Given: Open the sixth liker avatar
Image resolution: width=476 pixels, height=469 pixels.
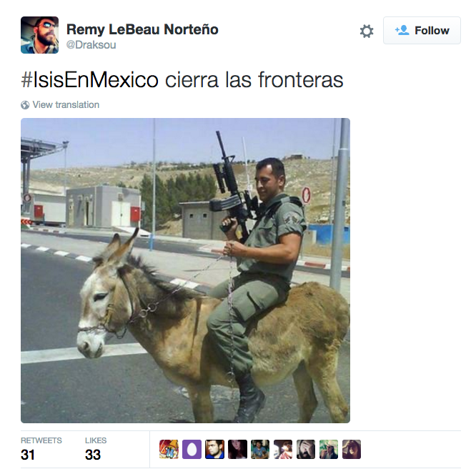Looking at the screenshot, I should (x=283, y=449).
